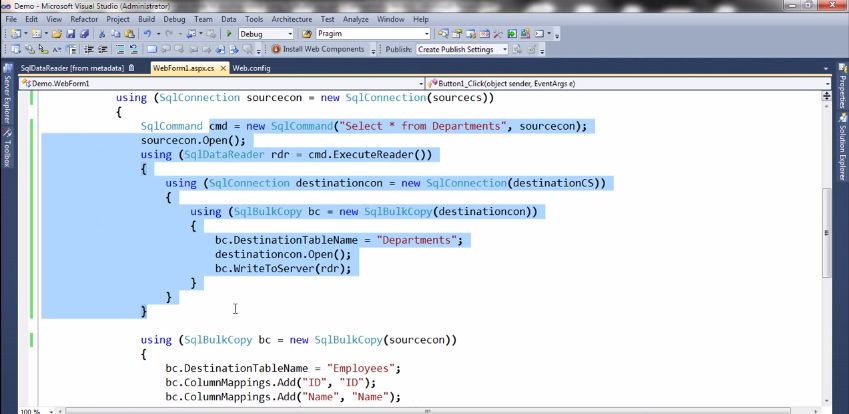Image resolution: width=849 pixels, height=414 pixels.
Task: Open Solution Explorer via toolbar icon
Action: (x=443, y=34)
